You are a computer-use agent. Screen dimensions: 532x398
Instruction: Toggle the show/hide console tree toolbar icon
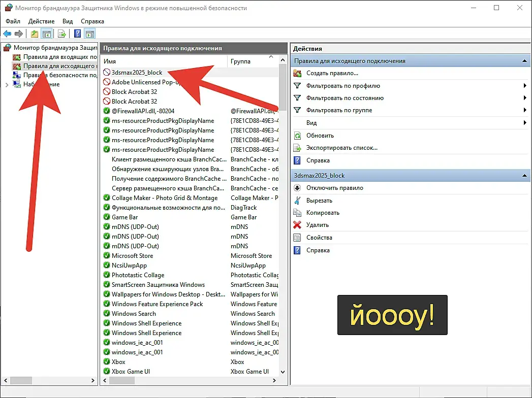click(46, 34)
